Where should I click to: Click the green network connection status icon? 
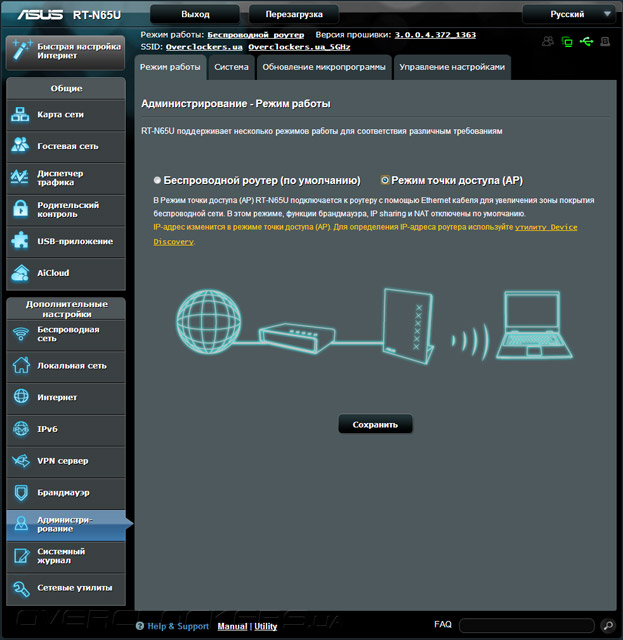(567, 42)
